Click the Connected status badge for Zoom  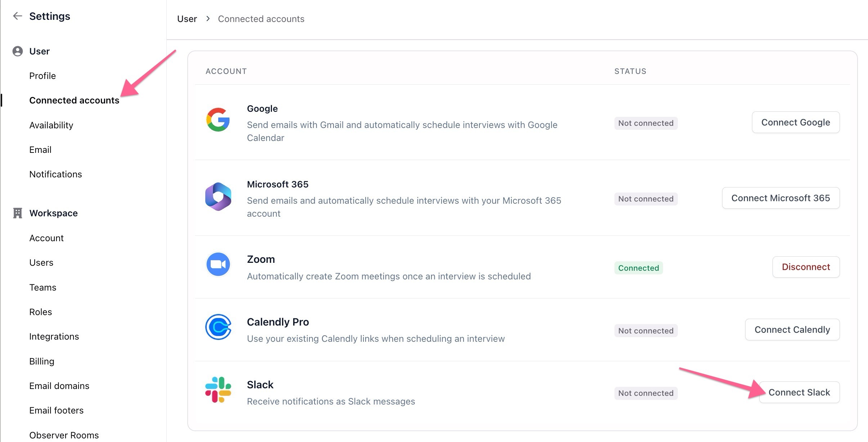(x=638, y=268)
